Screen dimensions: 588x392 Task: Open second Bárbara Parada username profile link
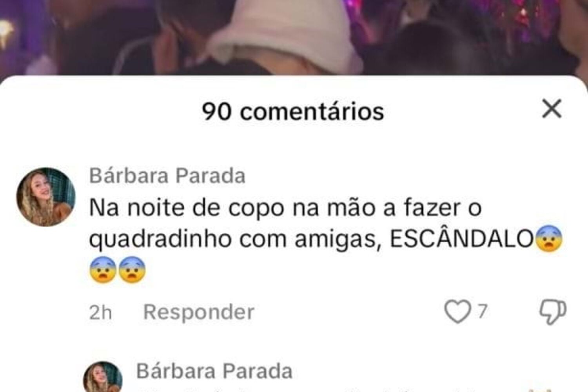click(214, 371)
